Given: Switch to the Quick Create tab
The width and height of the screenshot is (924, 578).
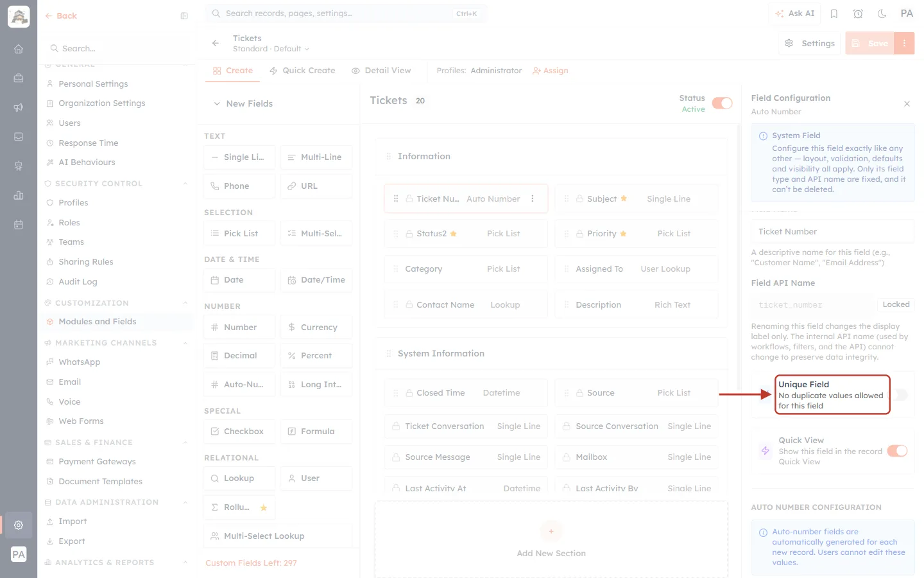Looking at the screenshot, I should (x=302, y=71).
